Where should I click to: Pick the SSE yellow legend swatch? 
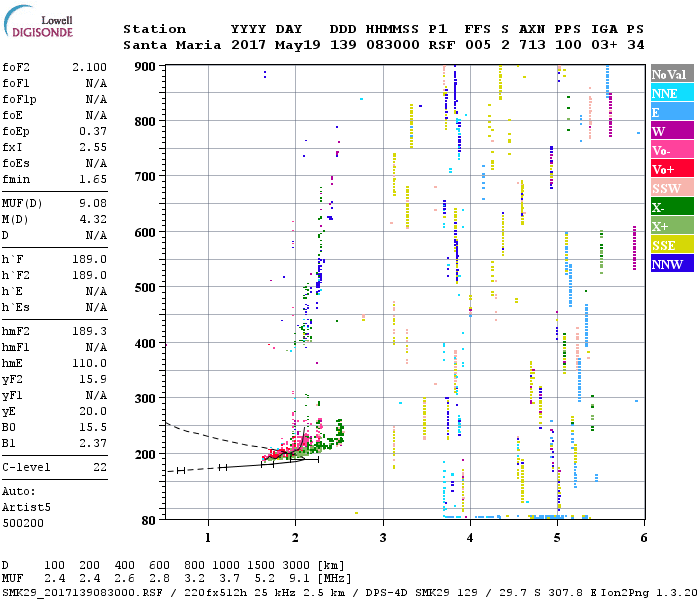672,245
